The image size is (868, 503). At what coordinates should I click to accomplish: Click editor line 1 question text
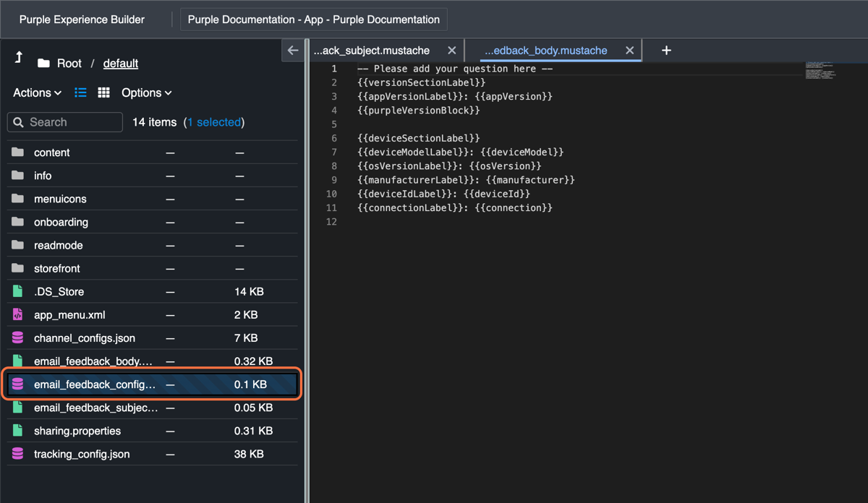(455, 69)
